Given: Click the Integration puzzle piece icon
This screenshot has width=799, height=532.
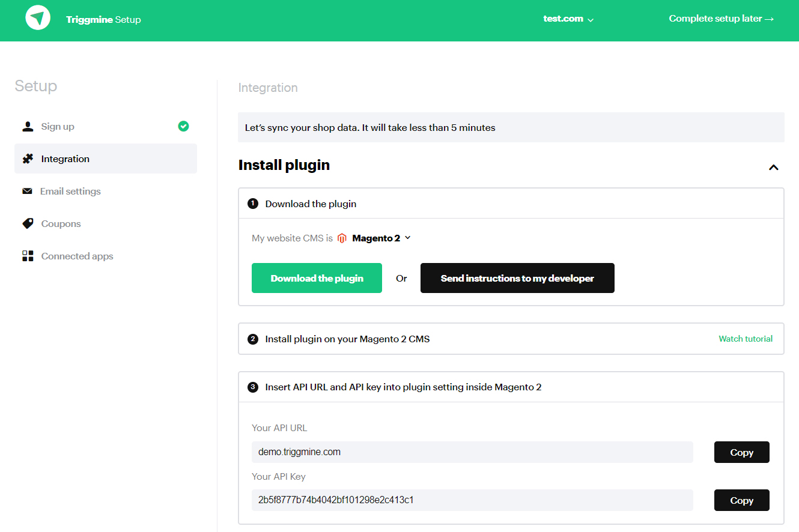Looking at the screenshot, I should click(x=28, y=159).
